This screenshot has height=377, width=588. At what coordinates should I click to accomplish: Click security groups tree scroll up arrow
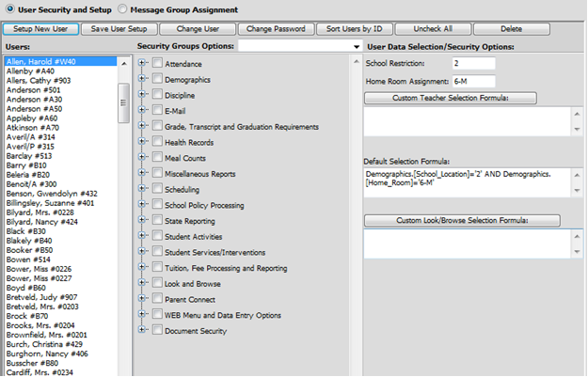(x=356, y=62)
